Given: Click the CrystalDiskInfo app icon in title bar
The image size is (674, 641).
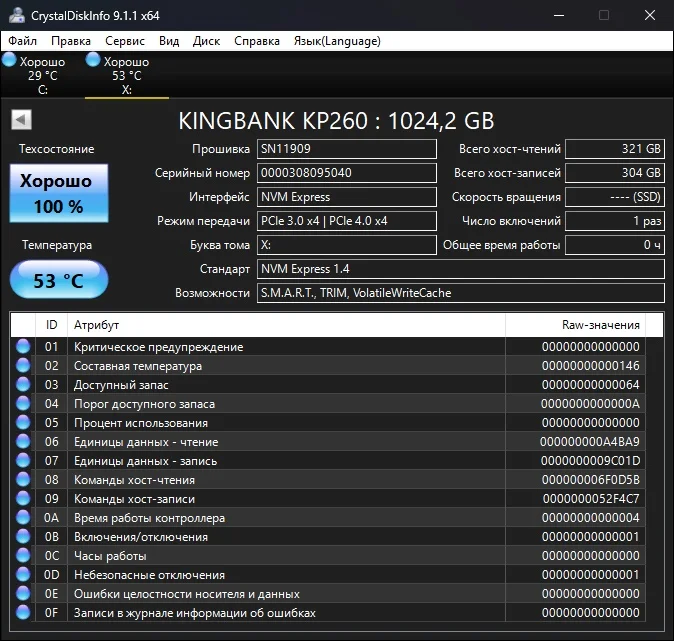Looking at the screenshot, I should point(16,16).
